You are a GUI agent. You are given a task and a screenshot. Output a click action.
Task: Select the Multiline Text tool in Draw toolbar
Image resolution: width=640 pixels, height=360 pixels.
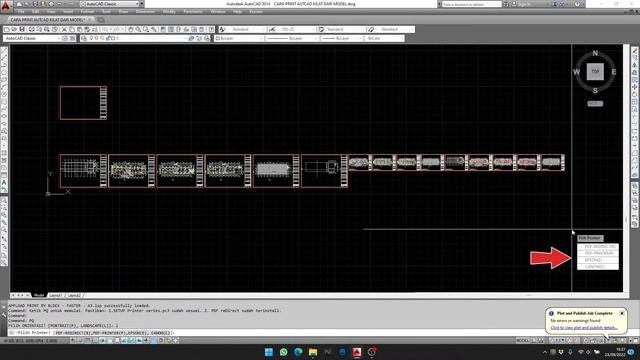pyautogui.click(x=4, y=182)
